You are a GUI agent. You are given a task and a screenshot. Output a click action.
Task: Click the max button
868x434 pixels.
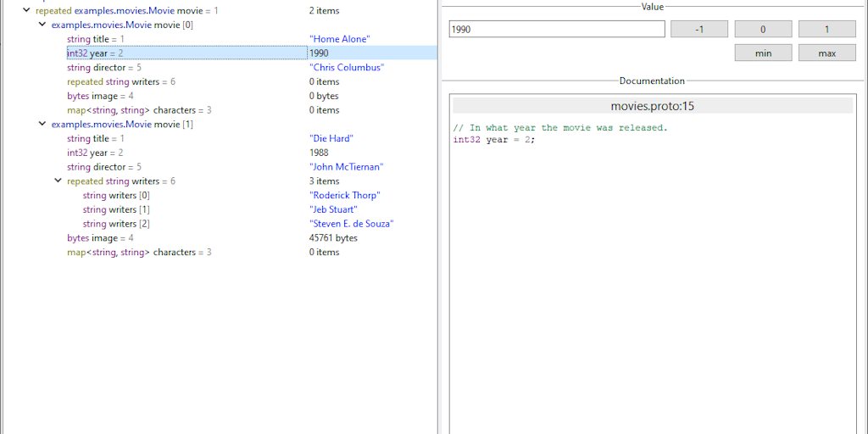point(826,53)
